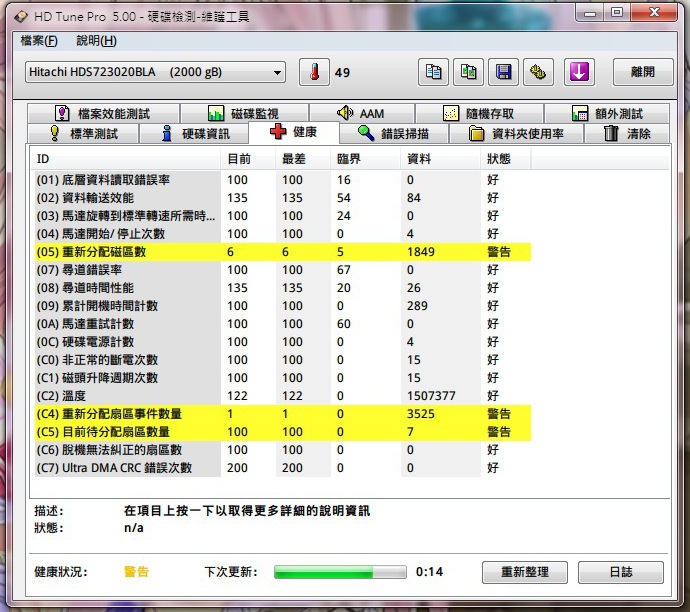Select row (07) 尋道錯誤率
690x612 pixels.
click(283, 270)
